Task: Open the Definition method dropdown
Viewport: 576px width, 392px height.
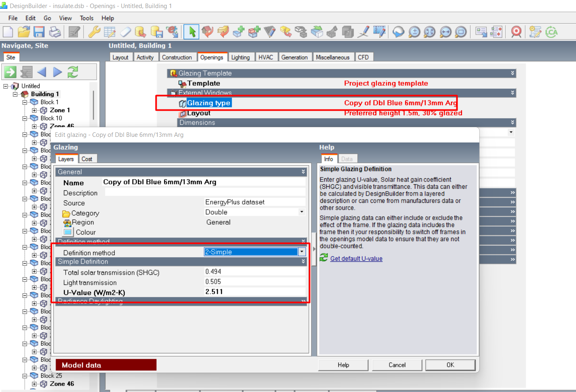Action: (x=302, y=252)
